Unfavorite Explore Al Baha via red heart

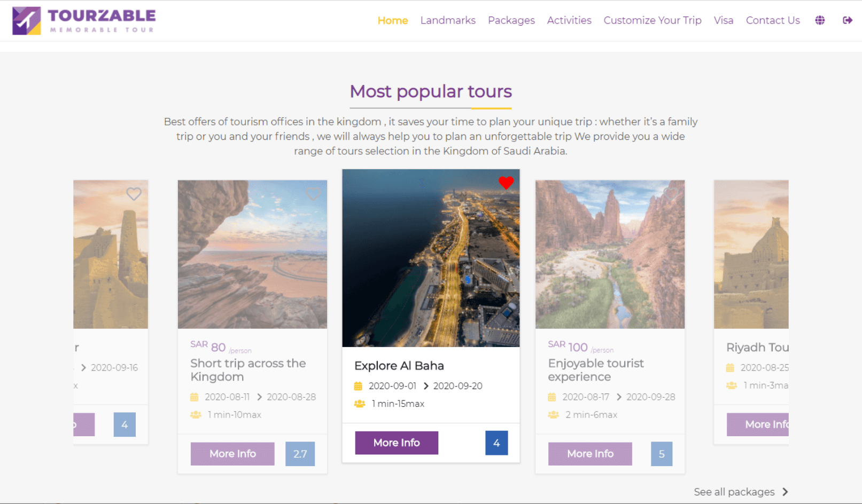point(506,183)
